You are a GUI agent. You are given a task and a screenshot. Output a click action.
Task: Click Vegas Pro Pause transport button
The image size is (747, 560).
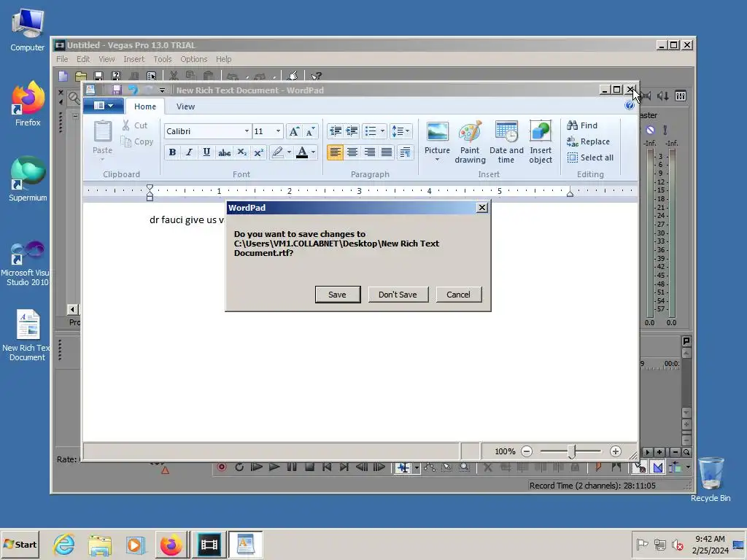[x=292, y=467]
